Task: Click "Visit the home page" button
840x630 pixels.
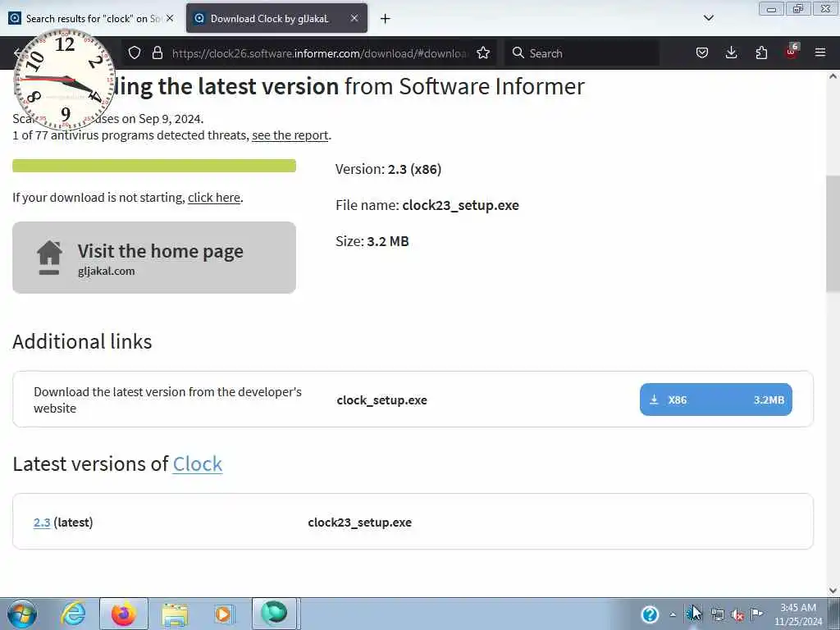Action: [x=154, y=258]
